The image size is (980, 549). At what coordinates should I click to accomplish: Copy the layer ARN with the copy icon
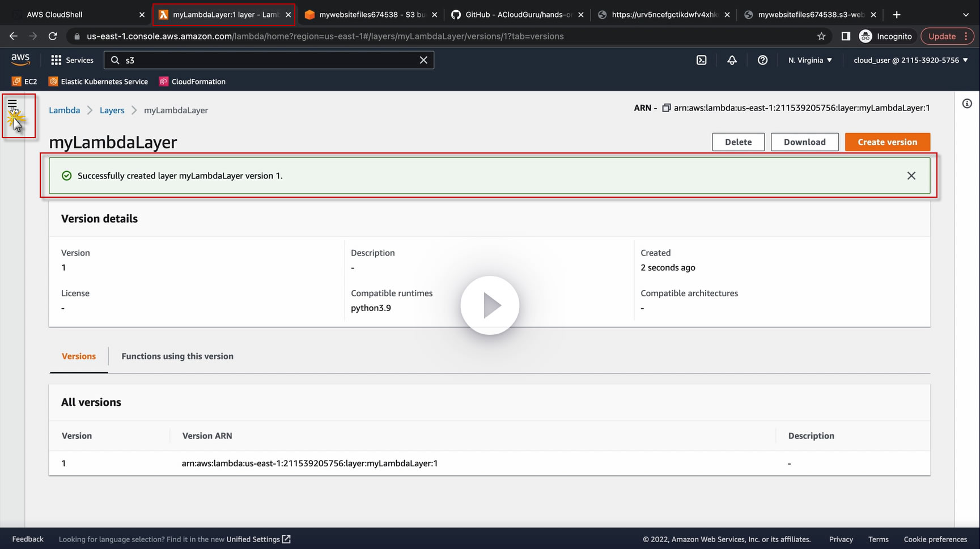pyautogui.click(x=667, y=108)
